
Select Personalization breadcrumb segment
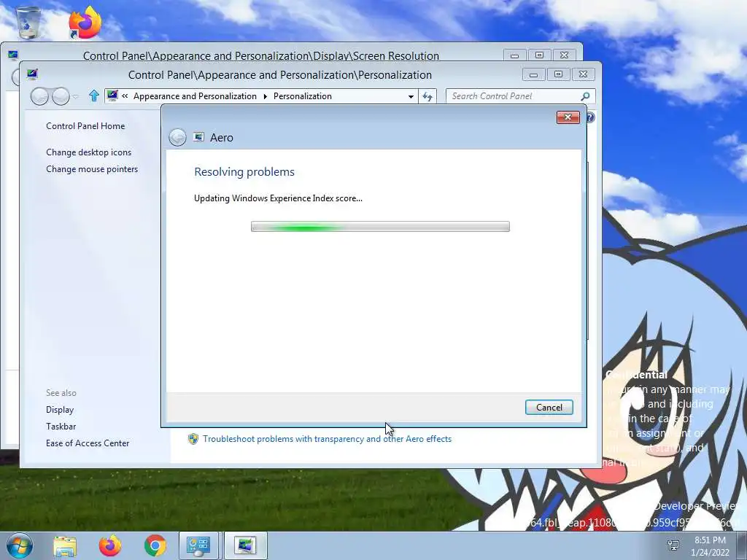point(303,96)
